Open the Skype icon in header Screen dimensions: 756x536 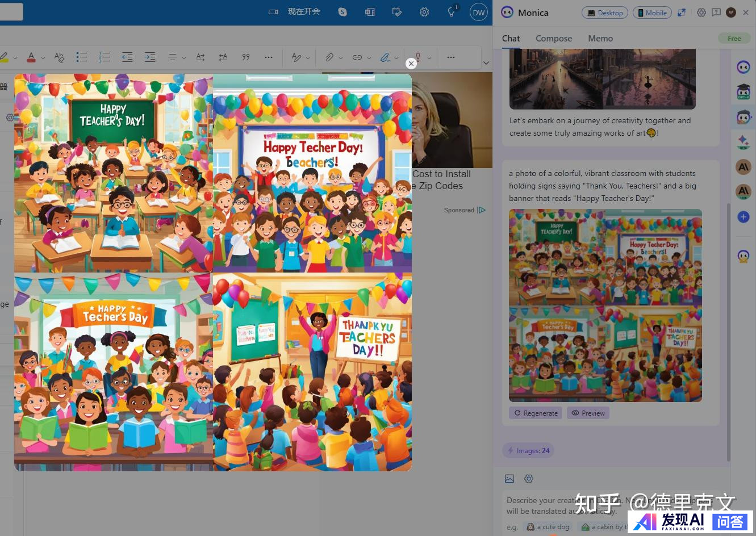coord(343,12)
